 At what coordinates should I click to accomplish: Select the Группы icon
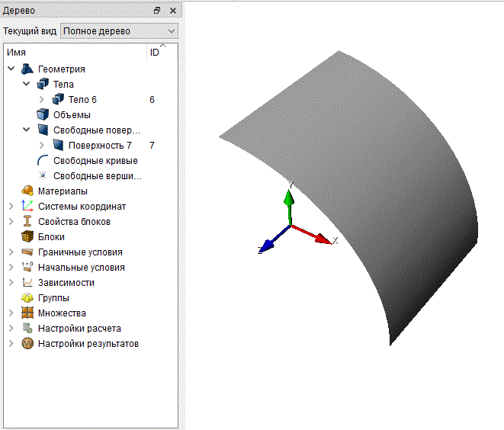click(27, 297)
